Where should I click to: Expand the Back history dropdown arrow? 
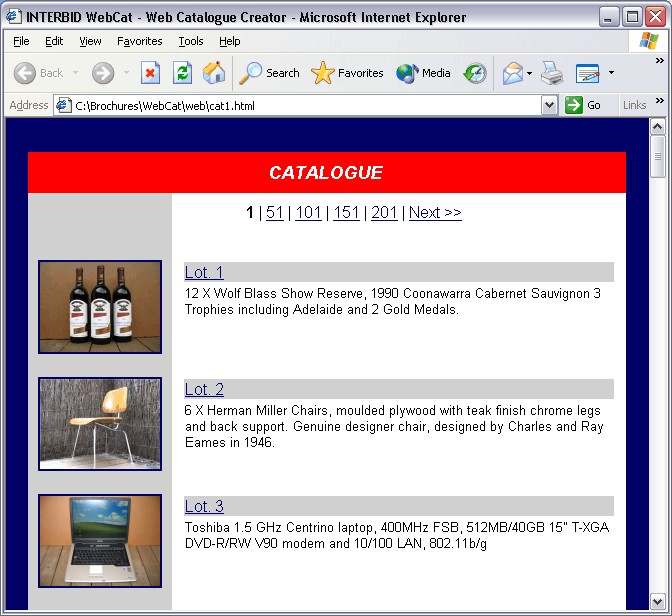(x=76, y=73)
